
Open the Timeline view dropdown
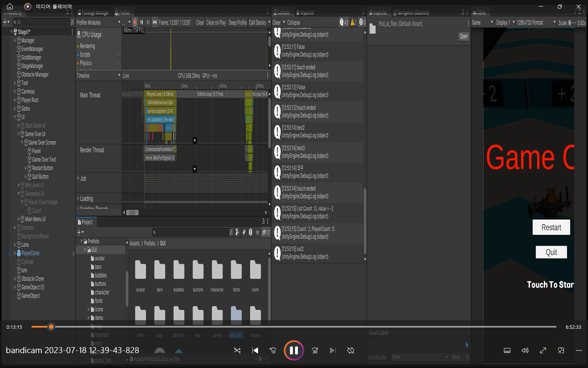(99, 76)
